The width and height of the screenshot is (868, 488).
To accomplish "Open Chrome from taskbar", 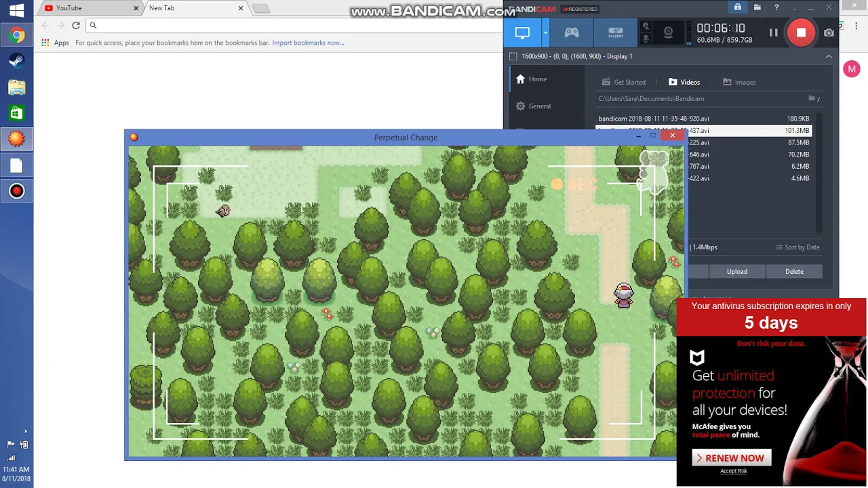I will tap(16, 35).
